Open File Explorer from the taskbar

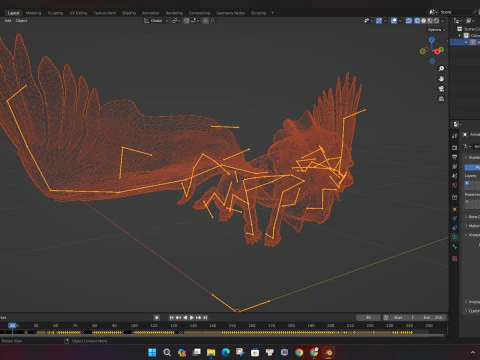[211, 352]
